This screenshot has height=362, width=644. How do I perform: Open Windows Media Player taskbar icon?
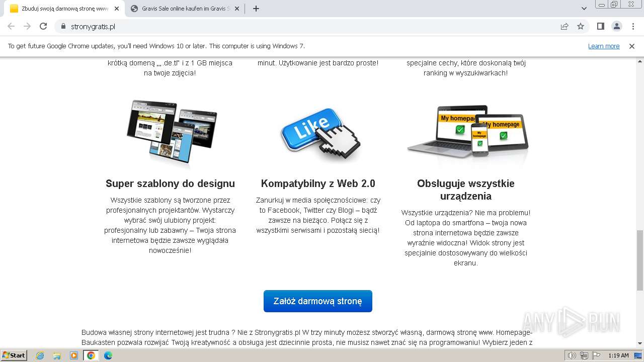74,355
